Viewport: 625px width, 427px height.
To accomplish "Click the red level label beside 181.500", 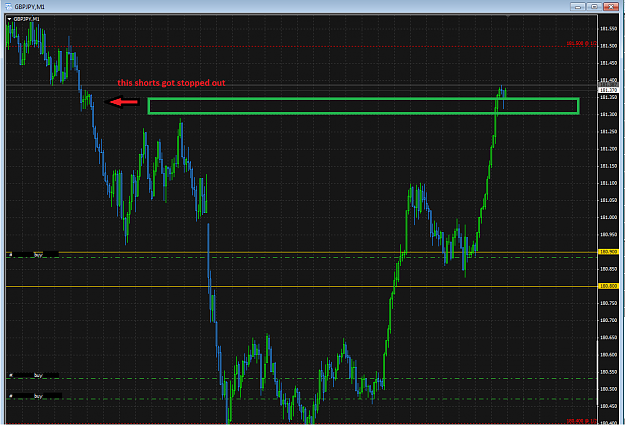I will coord(582,43).
